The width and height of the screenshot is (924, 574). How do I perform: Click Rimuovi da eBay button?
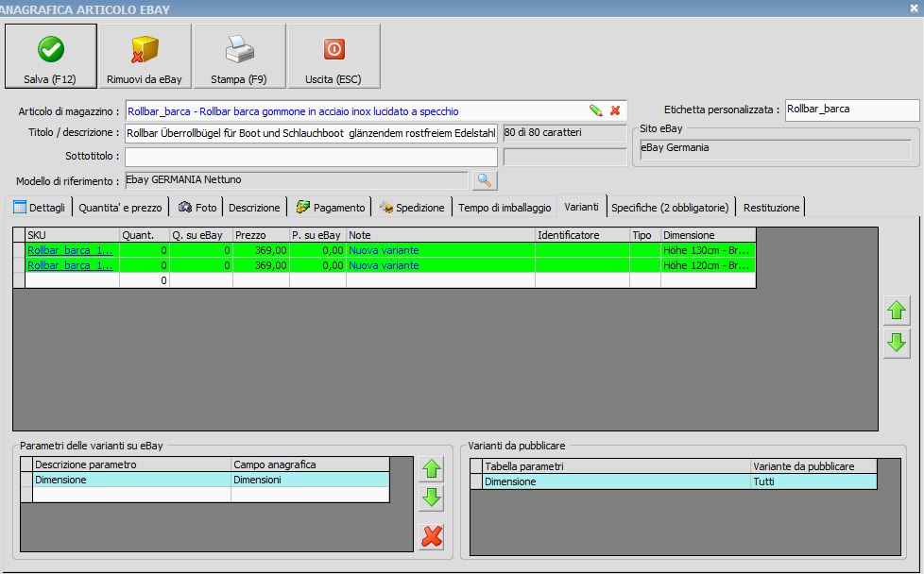(x=145, y=56)
